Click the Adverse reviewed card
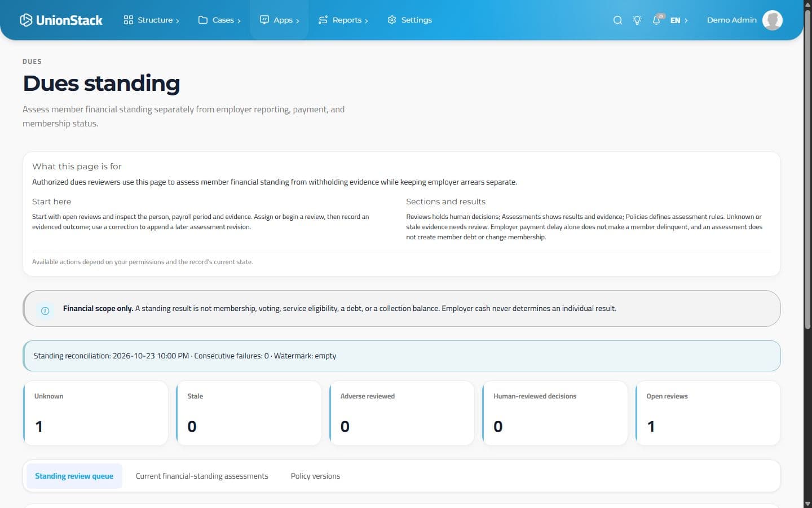 coord(402,413)
